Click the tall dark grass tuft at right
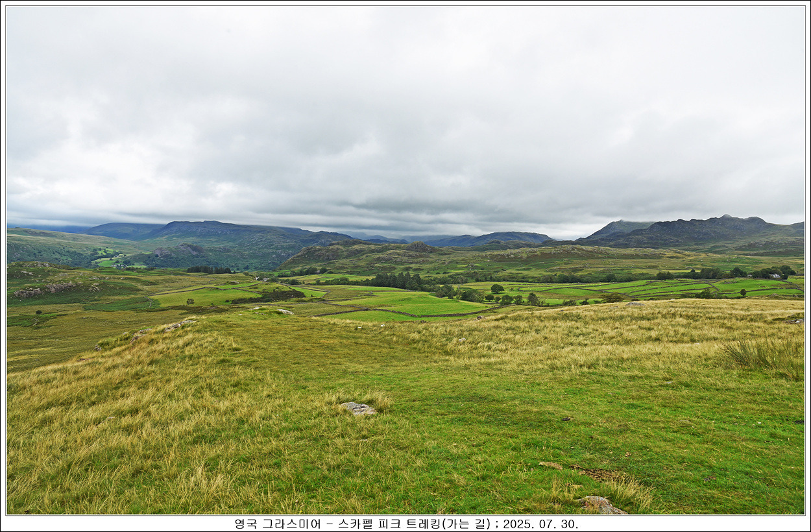This screenshot has height=532, width=811. click(766, 355)
